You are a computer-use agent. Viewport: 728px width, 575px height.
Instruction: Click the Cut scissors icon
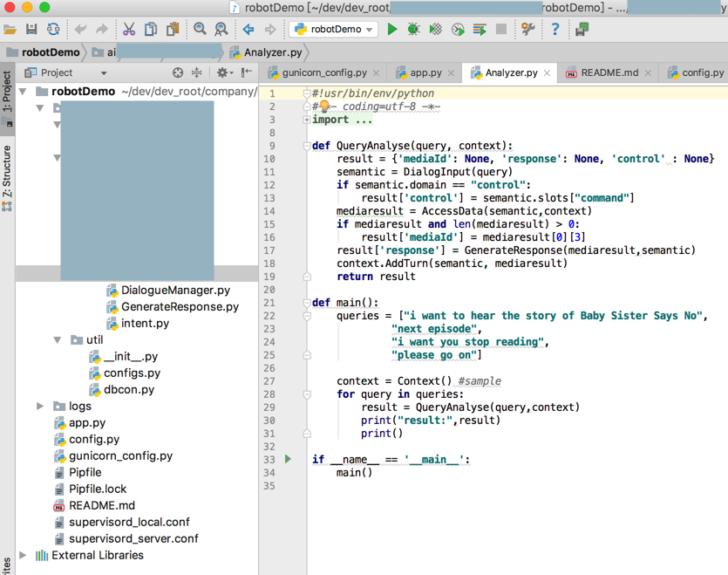click(x=129, y=29)
